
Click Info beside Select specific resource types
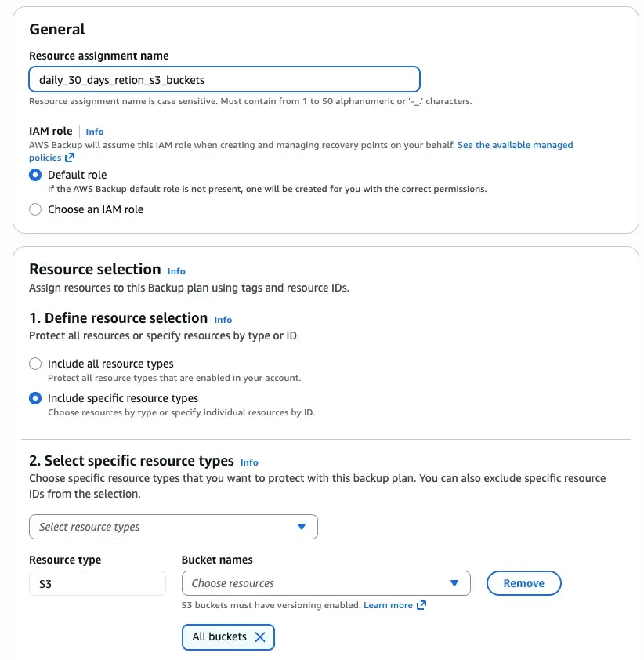pyautogui.click(x=249, y=462)
